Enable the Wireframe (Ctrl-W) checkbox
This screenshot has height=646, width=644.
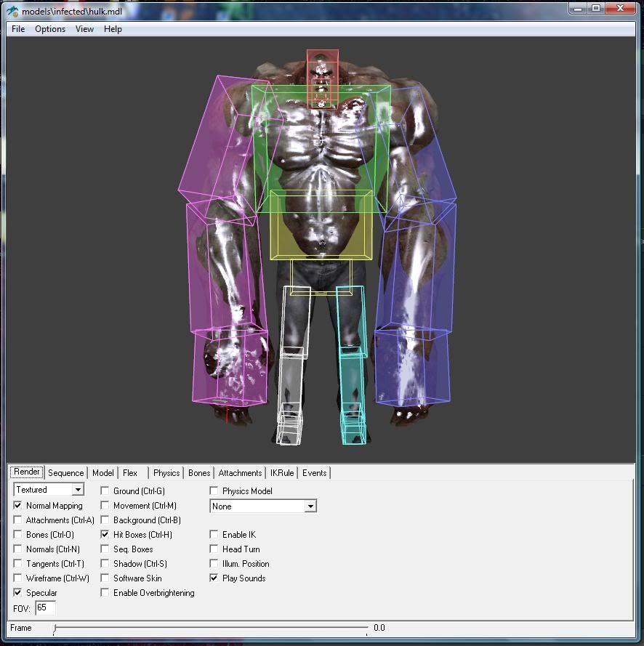point(17,578)
